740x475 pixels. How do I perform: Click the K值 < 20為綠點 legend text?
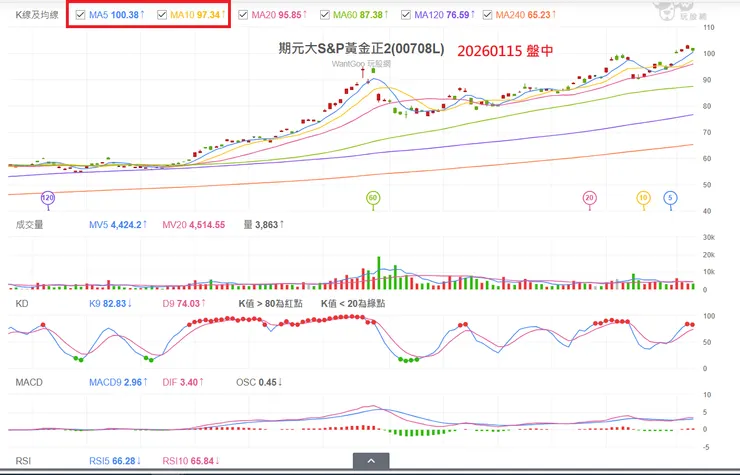[x=353, y=304]
